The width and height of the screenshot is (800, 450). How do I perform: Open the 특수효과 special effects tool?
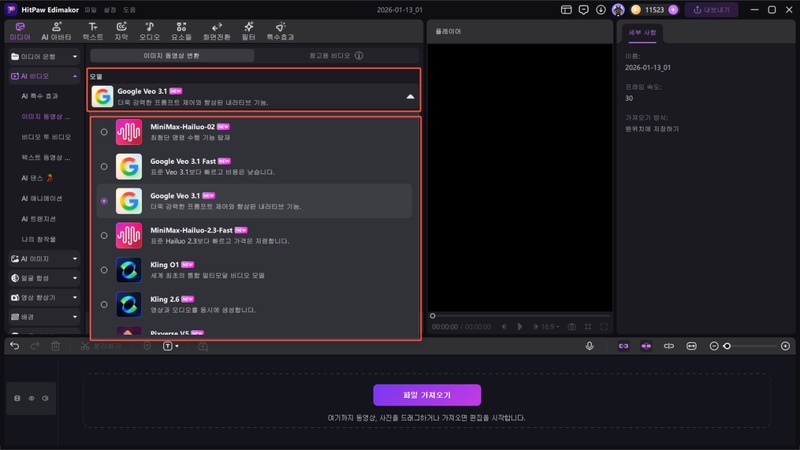(280, 31)
